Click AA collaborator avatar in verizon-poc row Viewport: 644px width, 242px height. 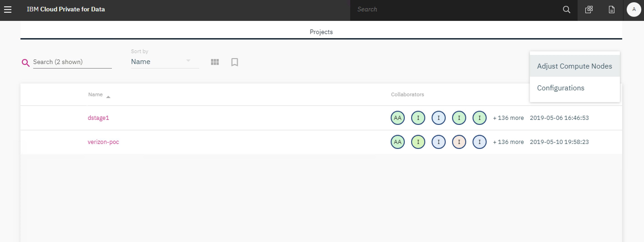pyautogui.click(x=397, y=142)
